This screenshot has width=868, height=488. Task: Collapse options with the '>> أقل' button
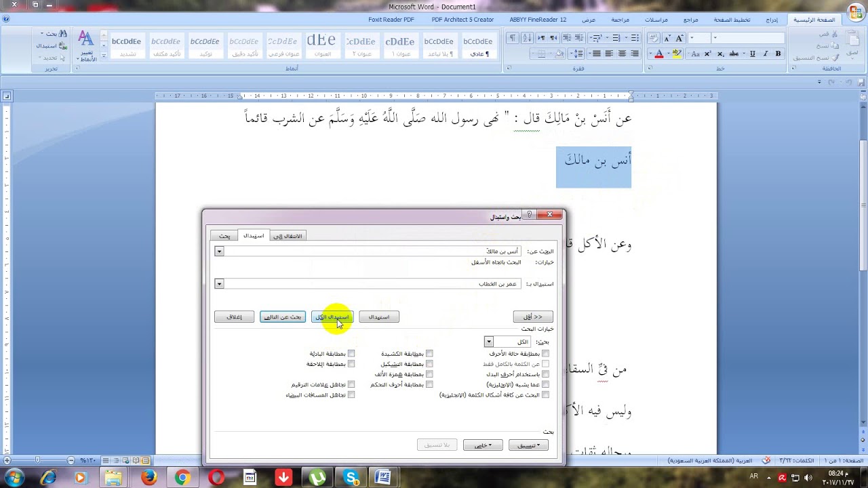pos(533,317)
